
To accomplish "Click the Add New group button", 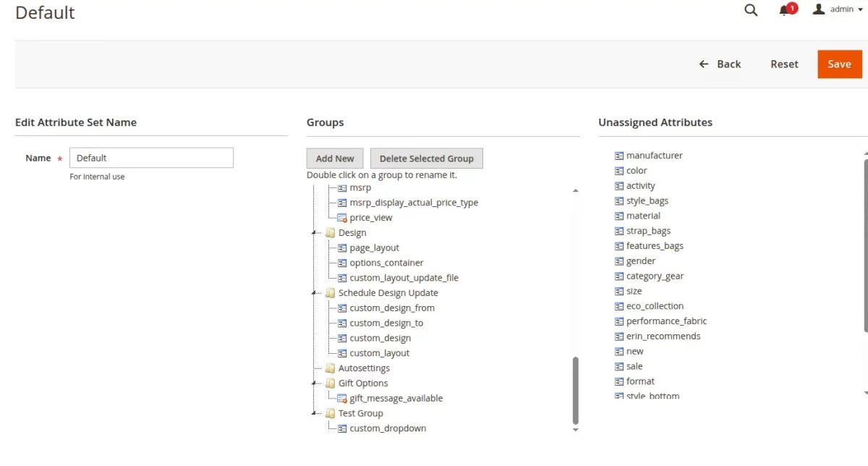I will pos(335,158).
